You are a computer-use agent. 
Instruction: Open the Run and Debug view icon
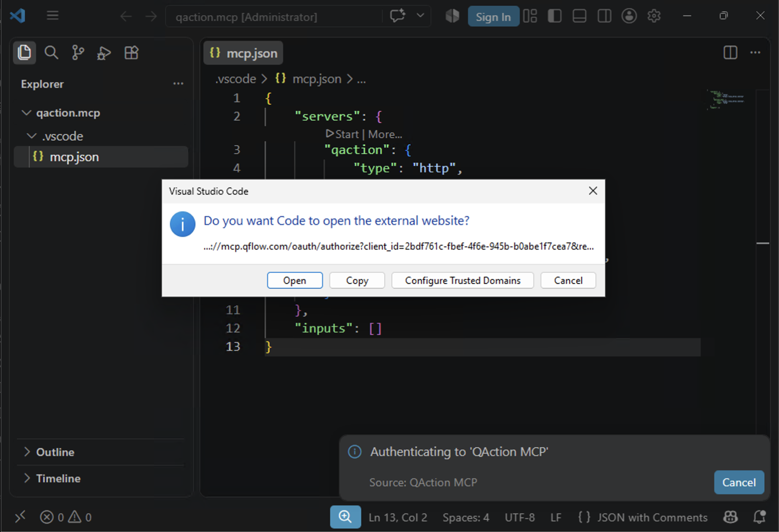(x=104, y=52)
